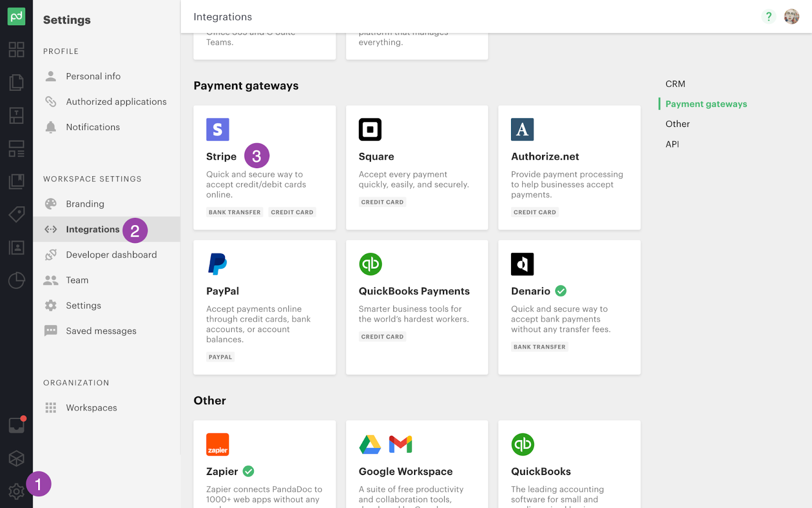Viewport: 812px width, 508px height.
Task: Click the PandaDoc logo icon
Action: (x=16, y=17)
